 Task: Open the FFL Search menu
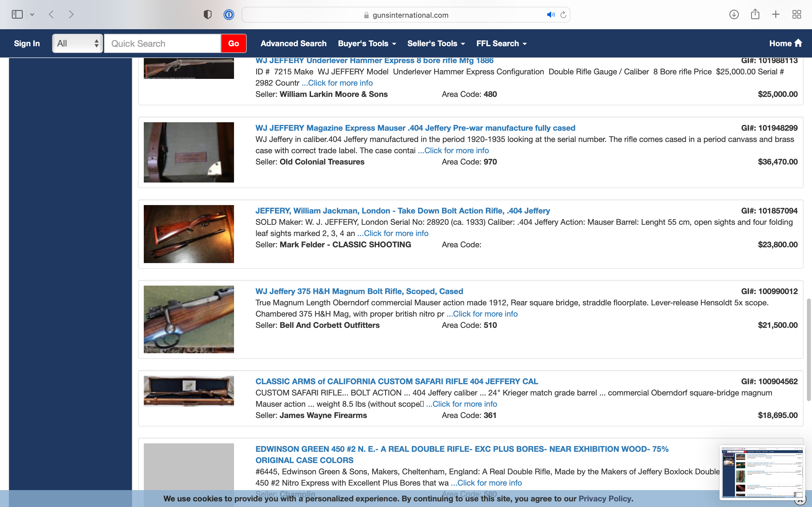[x=501, y=43]
